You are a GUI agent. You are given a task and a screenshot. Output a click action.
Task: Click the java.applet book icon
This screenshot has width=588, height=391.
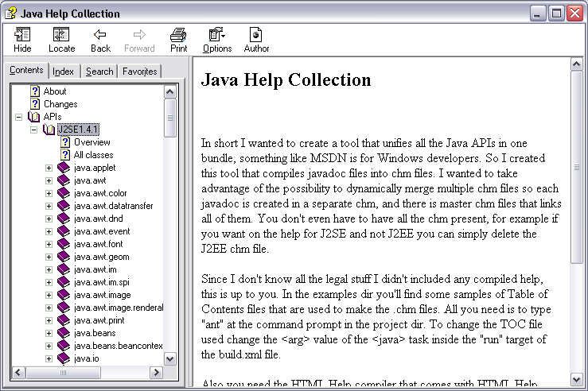[x=64, y=168]
